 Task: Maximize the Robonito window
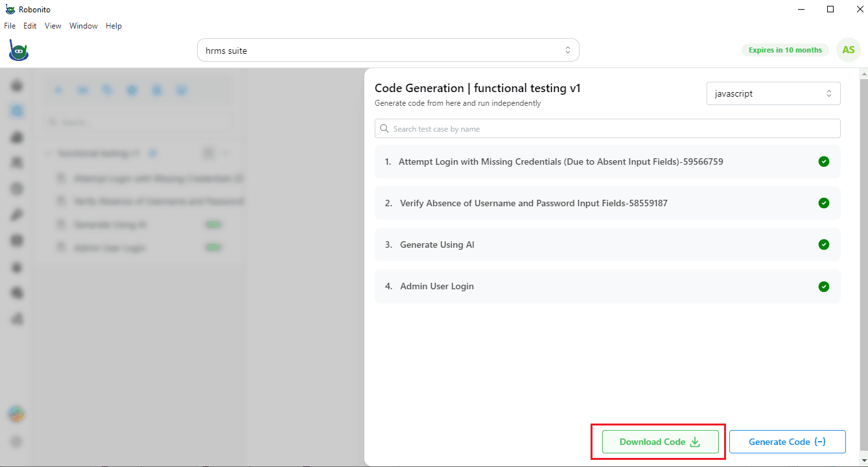pos(830,9)
